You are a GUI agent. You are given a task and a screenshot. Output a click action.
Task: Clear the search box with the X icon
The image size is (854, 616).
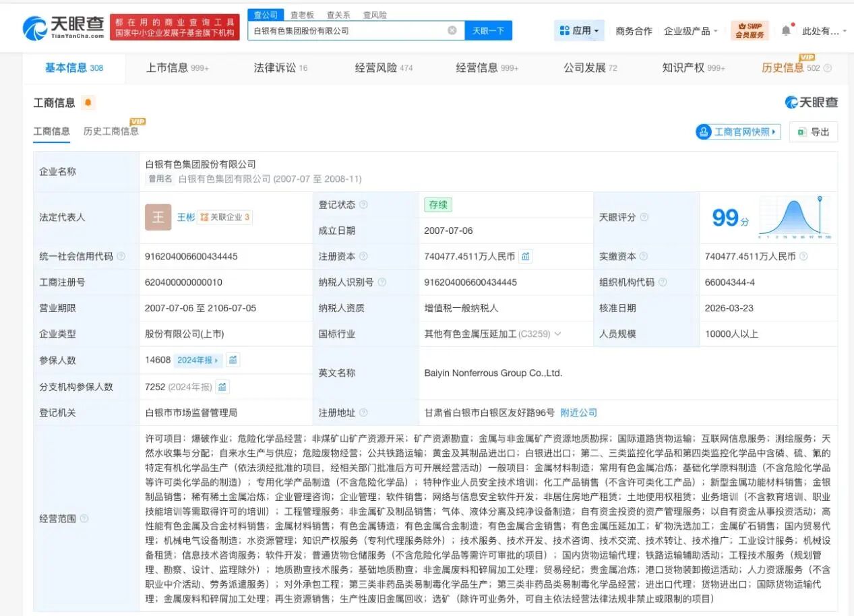[452, 30]
